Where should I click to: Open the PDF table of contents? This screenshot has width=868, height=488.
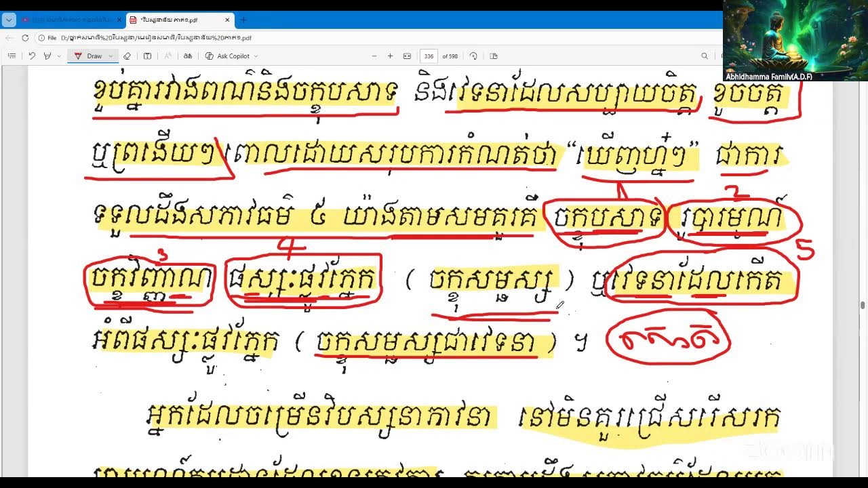pyautogui.click(x=12, y=56)
